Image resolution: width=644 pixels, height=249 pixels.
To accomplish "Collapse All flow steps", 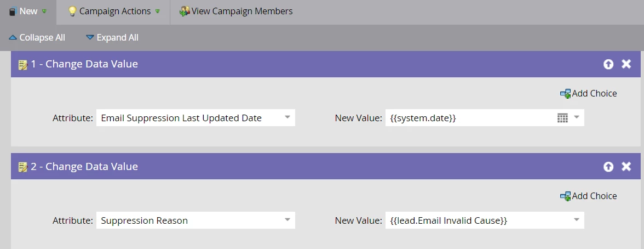I will (x=37, y=38).
